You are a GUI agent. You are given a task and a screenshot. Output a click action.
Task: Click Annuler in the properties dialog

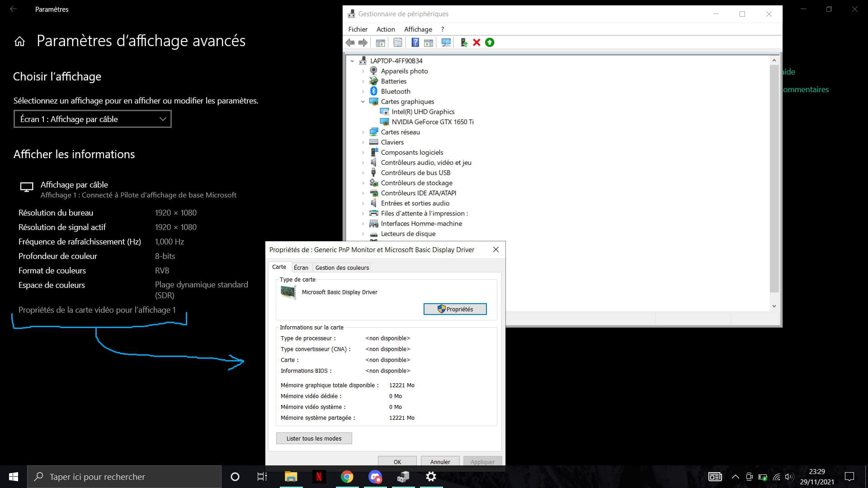(x=440, y=461)
